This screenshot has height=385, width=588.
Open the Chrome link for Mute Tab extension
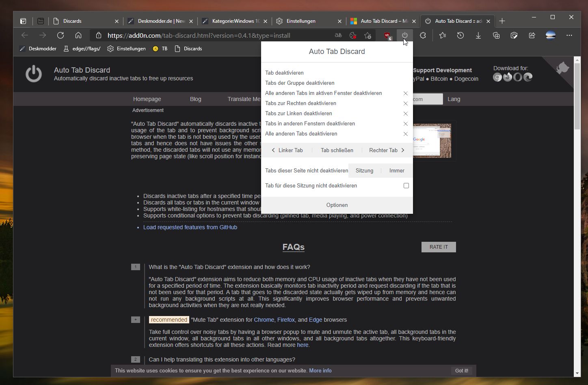click(264, 320)
